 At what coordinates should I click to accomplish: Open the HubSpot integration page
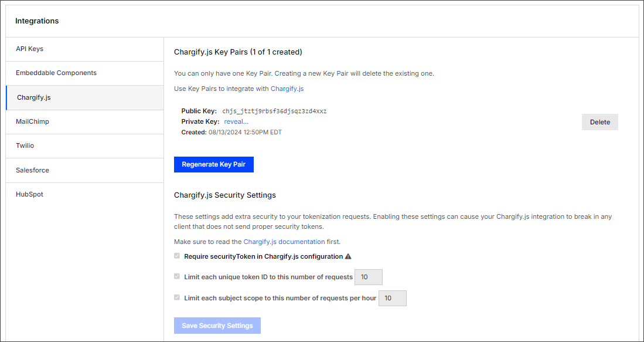pyautogui.click(x=84, y=194)
